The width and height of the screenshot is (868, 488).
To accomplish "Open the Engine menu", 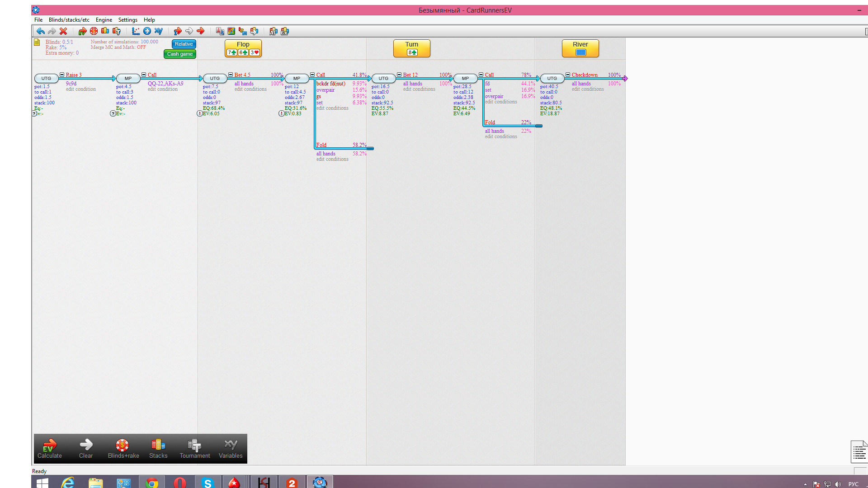I will click(x=104, y=20).
